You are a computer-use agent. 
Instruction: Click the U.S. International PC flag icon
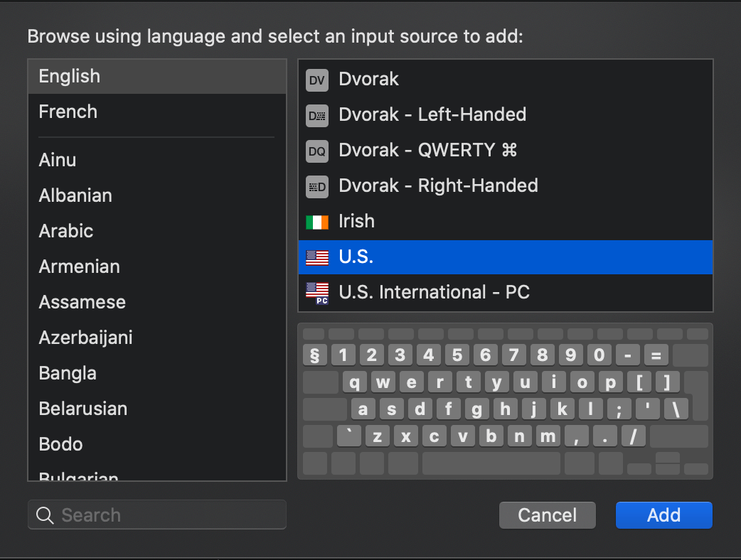pos(317,292)
